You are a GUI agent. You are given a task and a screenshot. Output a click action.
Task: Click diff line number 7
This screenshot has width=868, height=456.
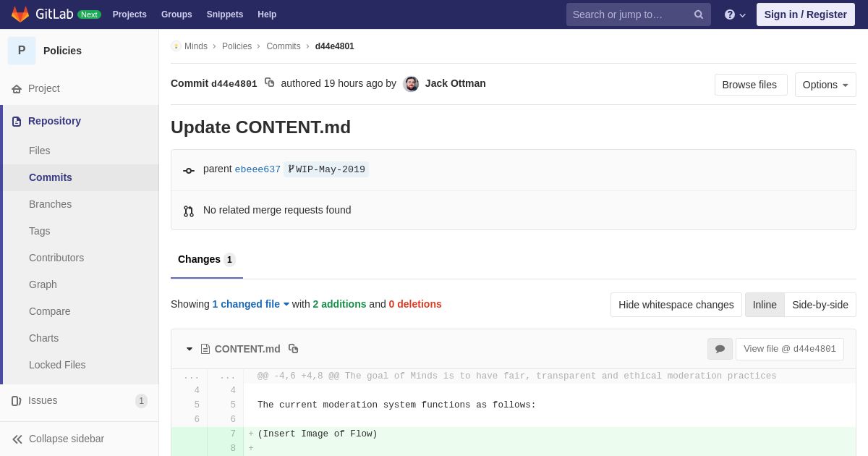[x=233, y=434]
